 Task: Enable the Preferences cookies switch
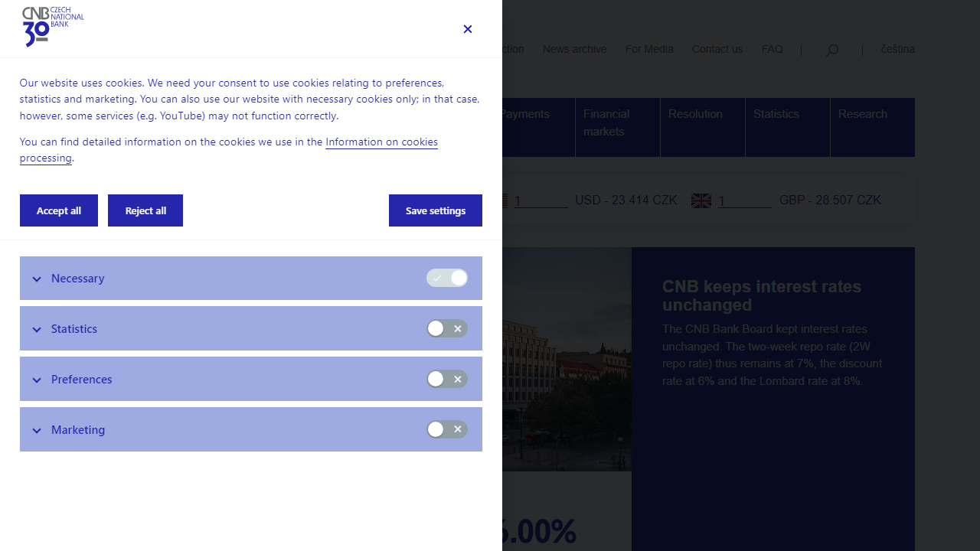(x=447, y=380)
